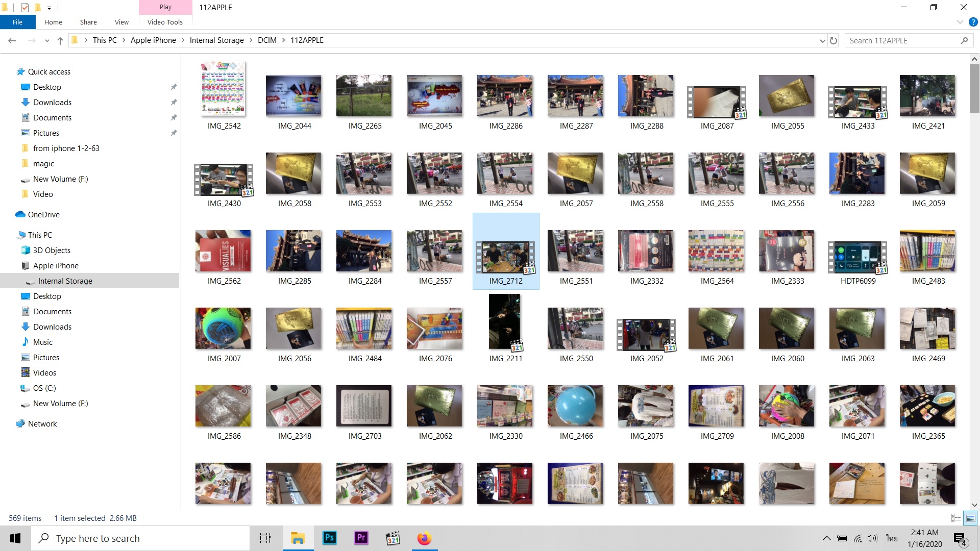
Task: Open Premiere Pro from the taskbar
Action: pos(361,538)
